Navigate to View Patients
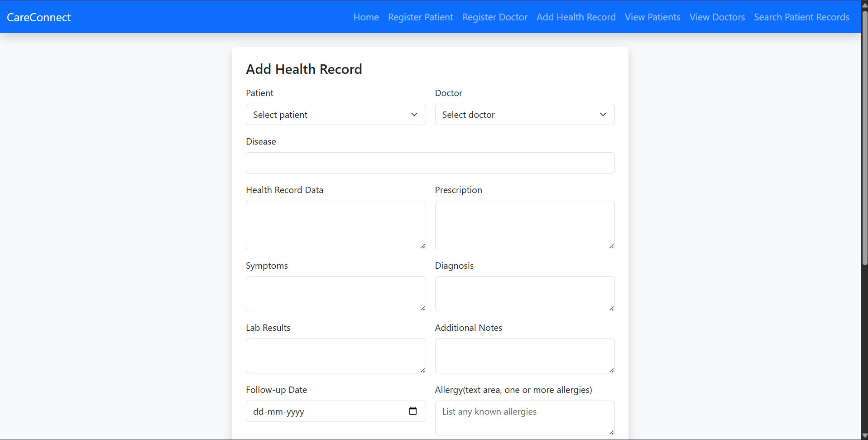The width and height of the screenshot is (868, 440). pyautogui.click(x=652, y=17)
